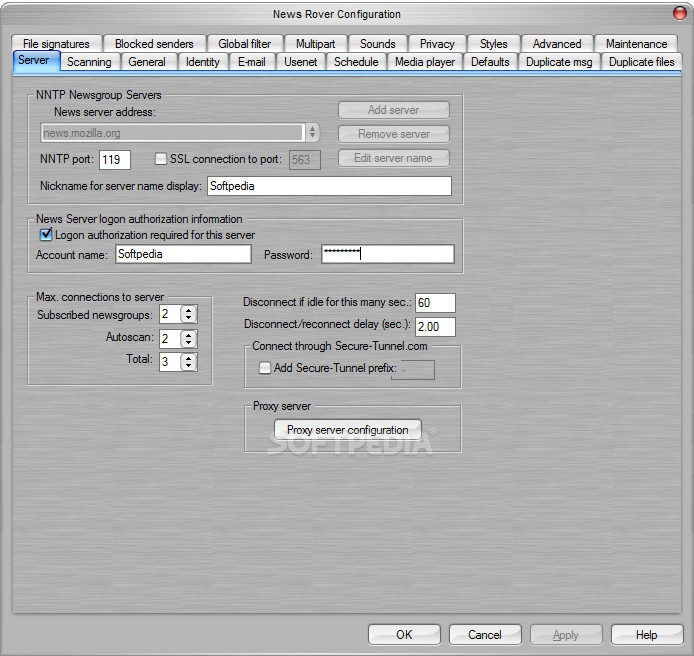The height and width of the screenshot is (656, 694).
Task: Open the Maintenance tab
Action: click(636, 44)
